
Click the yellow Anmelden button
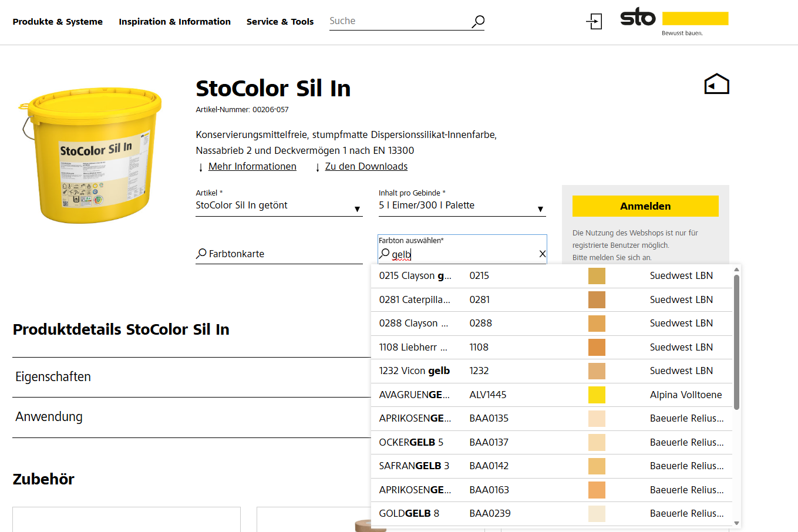point(645,206)
